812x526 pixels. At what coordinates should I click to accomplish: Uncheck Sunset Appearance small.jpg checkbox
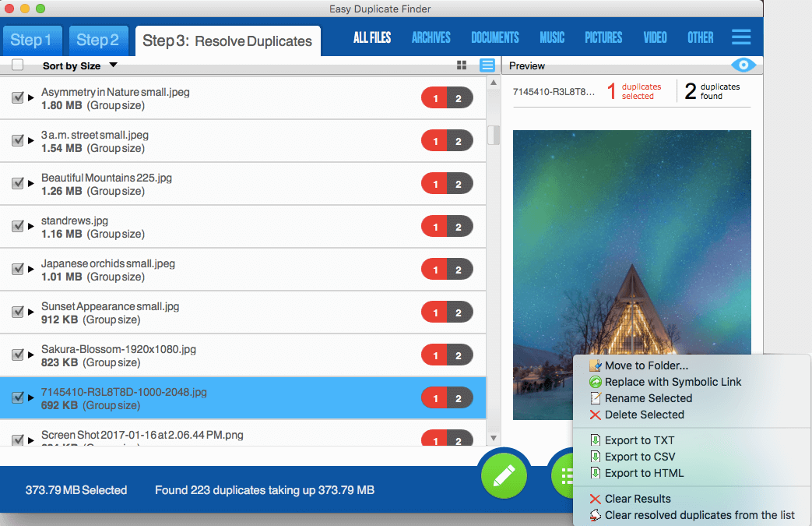click(x=18, y=312)
